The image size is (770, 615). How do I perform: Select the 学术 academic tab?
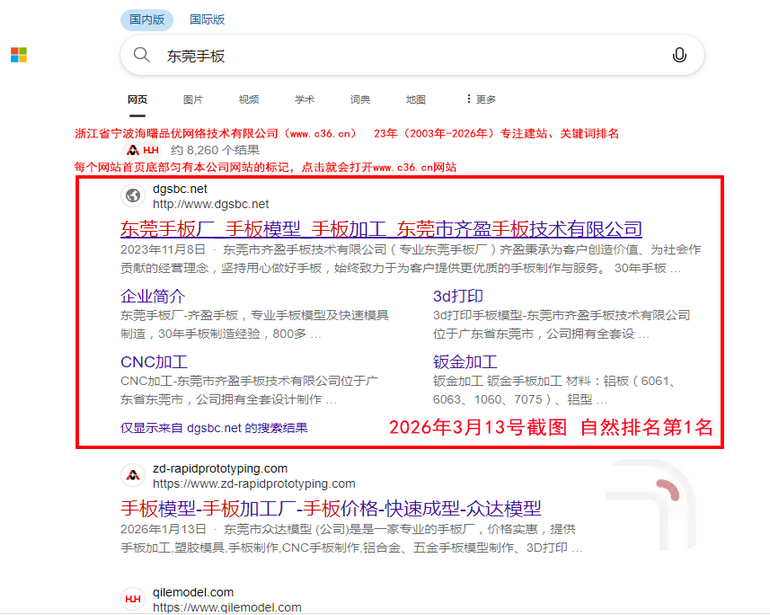point(304,100)
